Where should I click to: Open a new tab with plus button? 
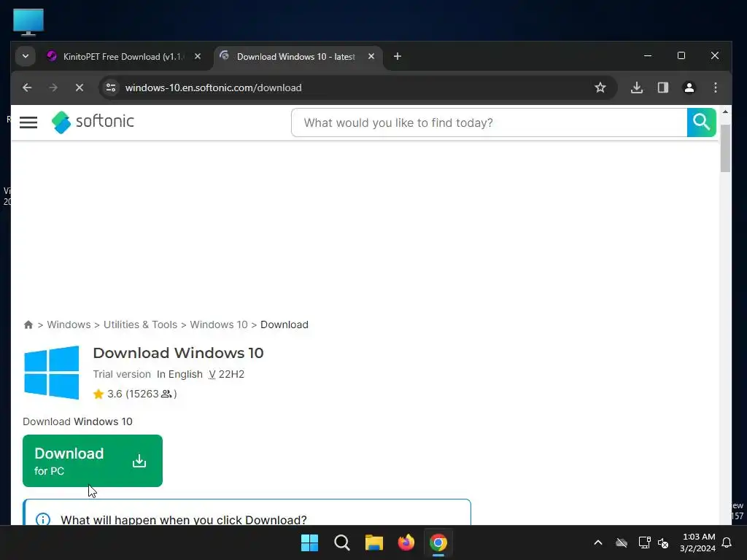(x=398, y=56)
